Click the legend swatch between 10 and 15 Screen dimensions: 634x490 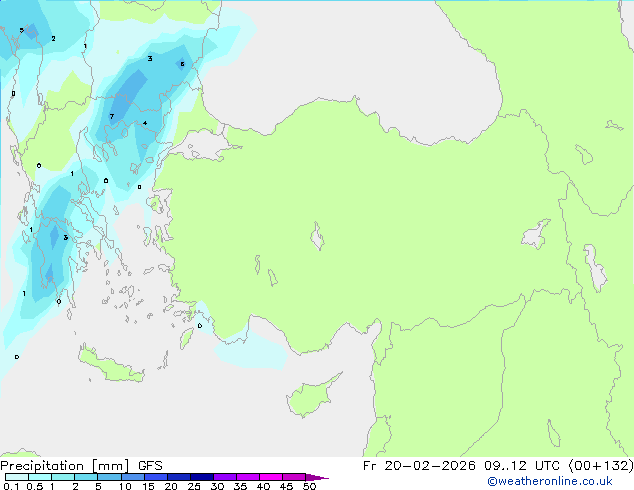click(x=132, y=477)
